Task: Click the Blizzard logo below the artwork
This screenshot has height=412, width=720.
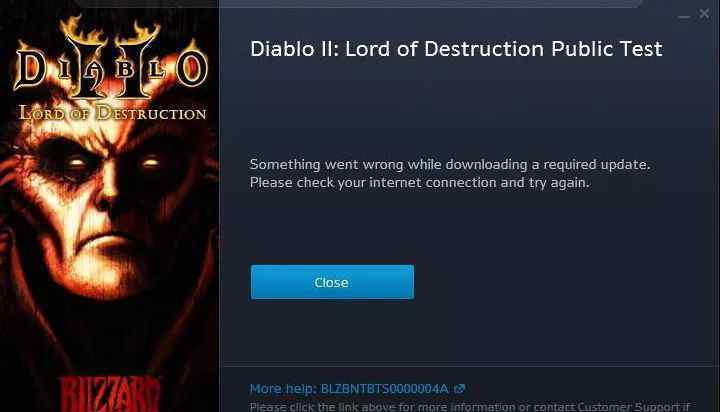Action: 110,395
